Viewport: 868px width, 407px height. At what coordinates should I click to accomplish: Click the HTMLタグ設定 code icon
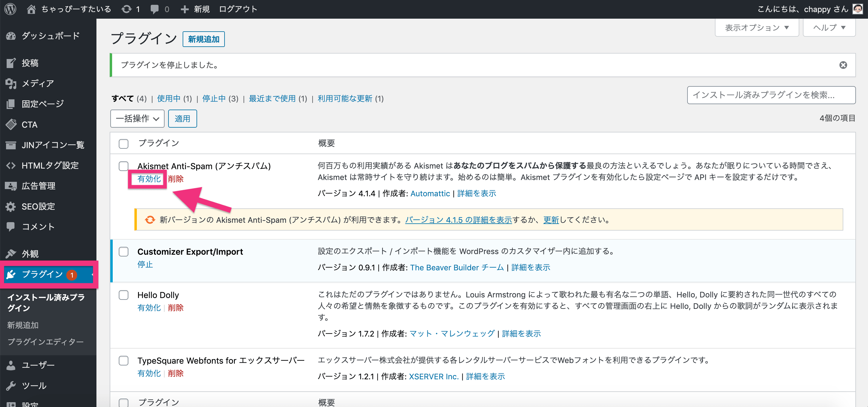click(x=11, y=166)
